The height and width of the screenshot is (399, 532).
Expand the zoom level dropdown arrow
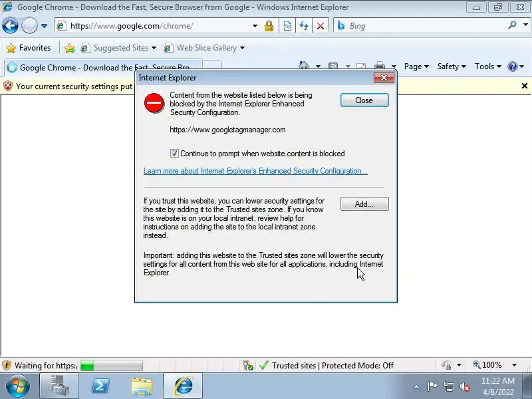pyautogui.click(x=514, y=365)
